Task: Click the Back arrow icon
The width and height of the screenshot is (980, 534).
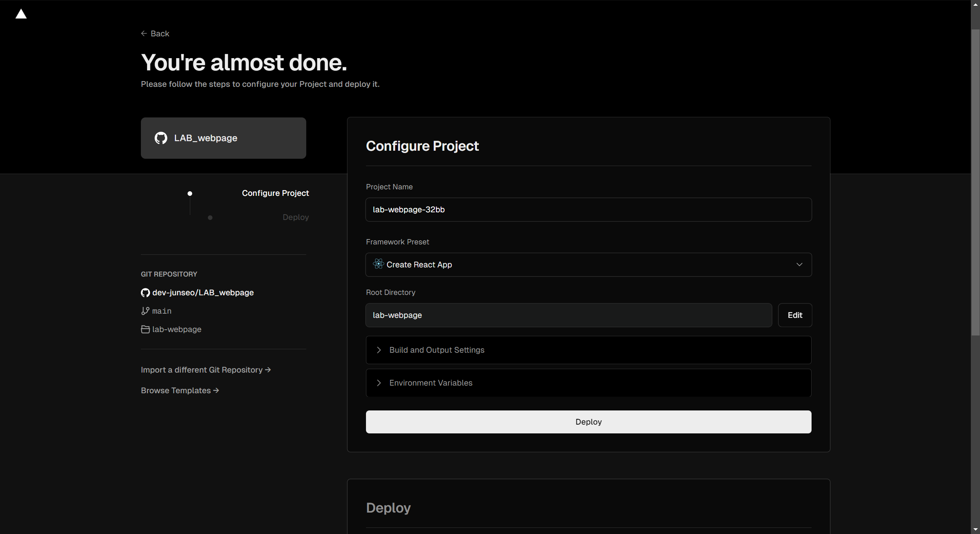Action: pyautogui.click(x=144, y=34)
